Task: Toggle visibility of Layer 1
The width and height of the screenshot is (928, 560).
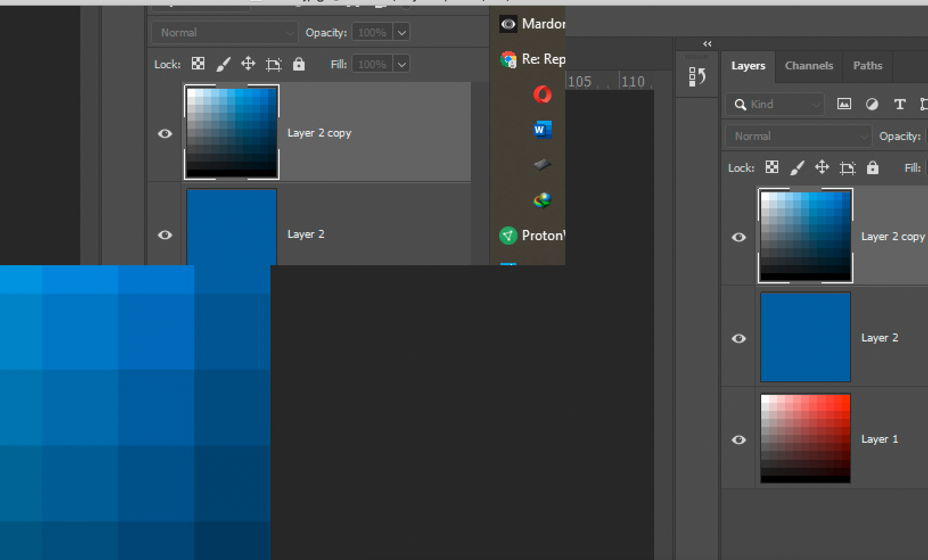Action: coord(738,439)
